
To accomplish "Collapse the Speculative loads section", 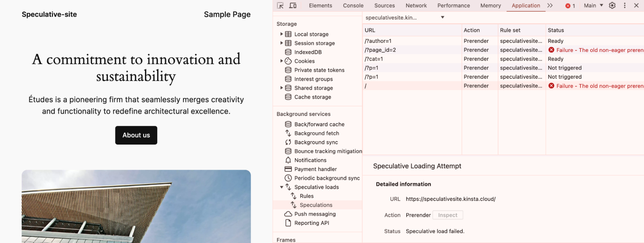I will coord(282,187).
